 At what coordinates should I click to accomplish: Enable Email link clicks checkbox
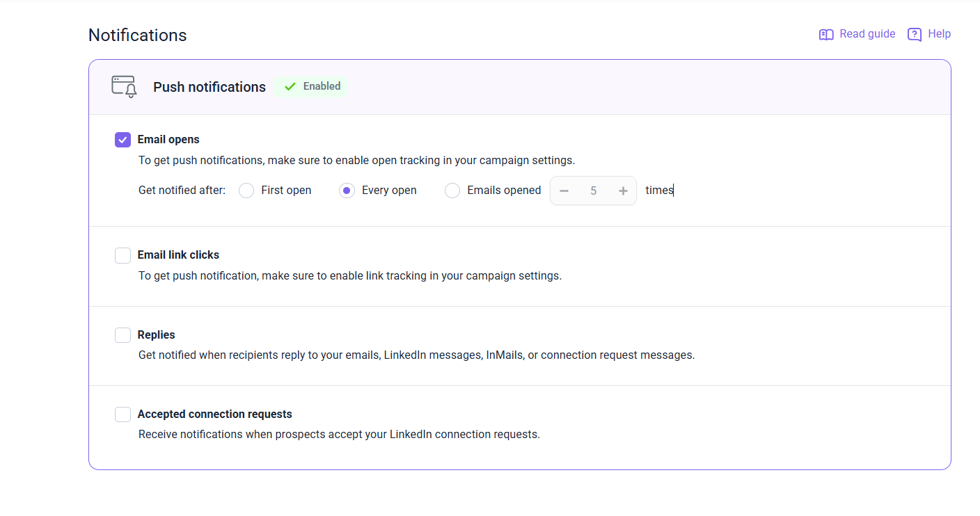(122, 255)
